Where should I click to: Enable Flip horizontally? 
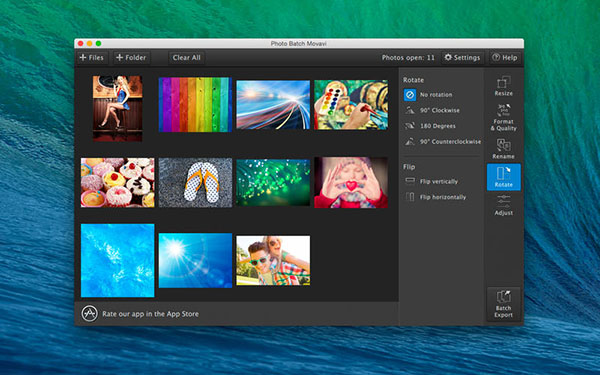(x=435, y=197)
